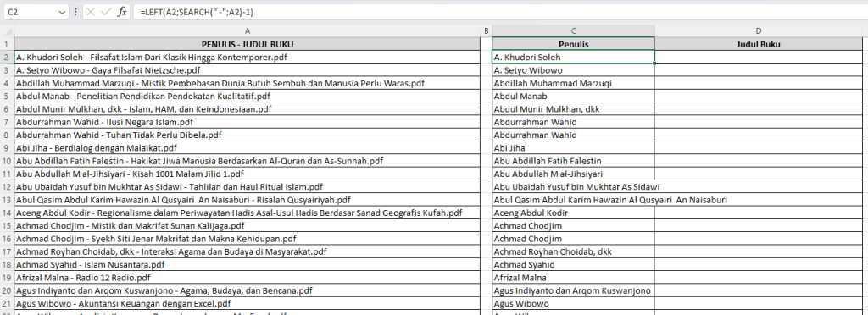Select column A header
This screenshot has width=868, height=315.
(247, 31)
